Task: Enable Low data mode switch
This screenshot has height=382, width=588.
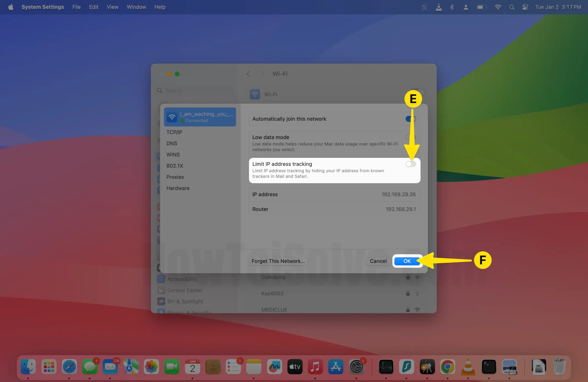Action: click(410, 137)
